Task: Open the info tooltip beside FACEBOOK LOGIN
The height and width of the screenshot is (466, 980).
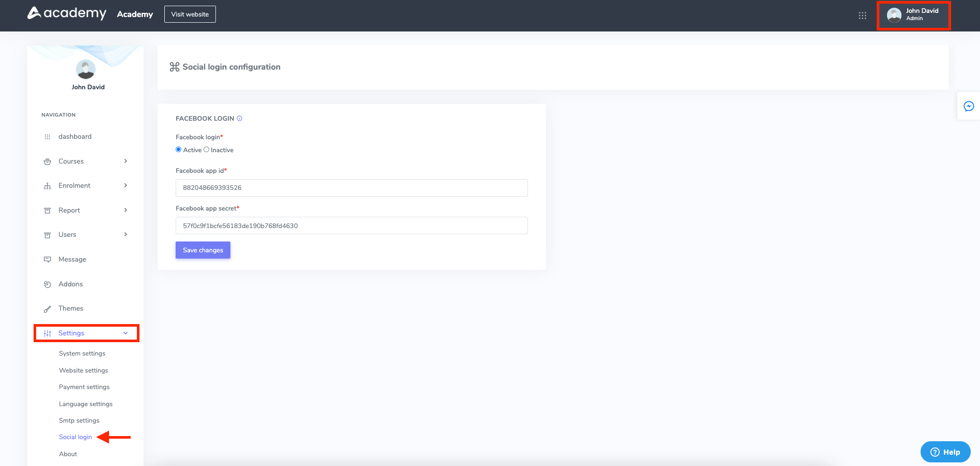Action: 239,118
